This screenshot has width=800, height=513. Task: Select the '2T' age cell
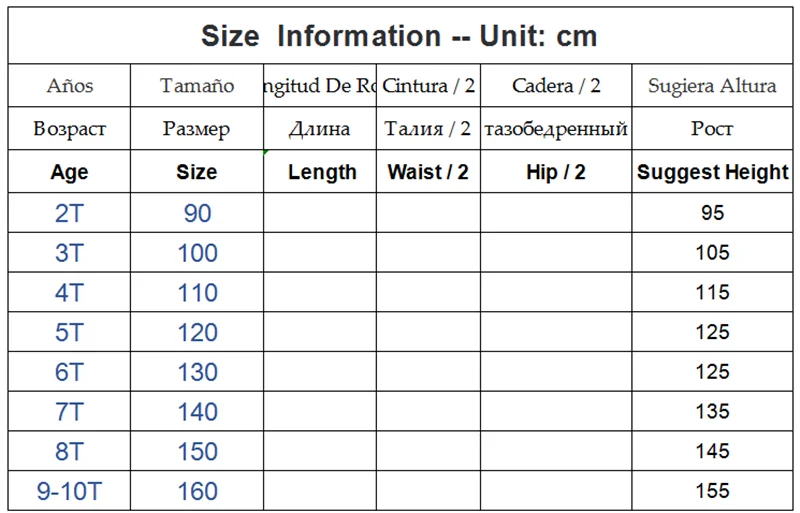(x=69, y=213)
